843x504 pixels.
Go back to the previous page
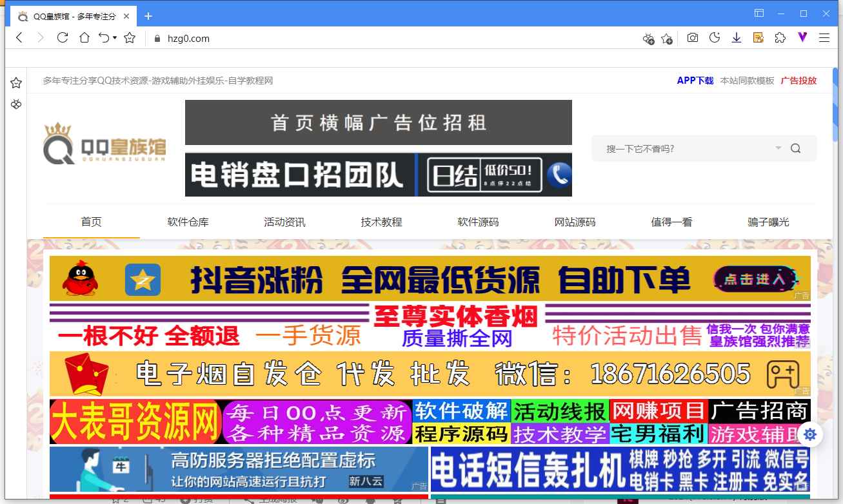pos(19,38)
